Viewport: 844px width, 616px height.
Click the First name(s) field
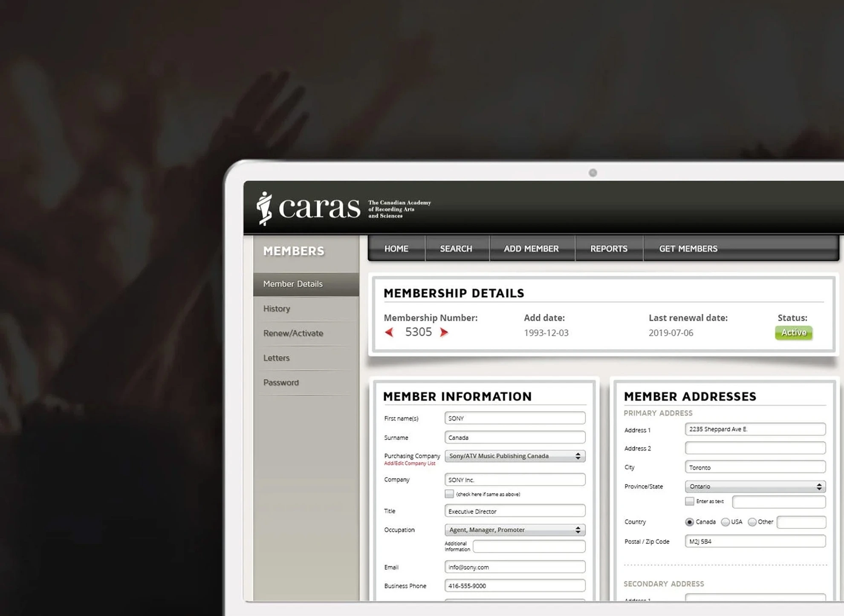(x=515, y=418)
